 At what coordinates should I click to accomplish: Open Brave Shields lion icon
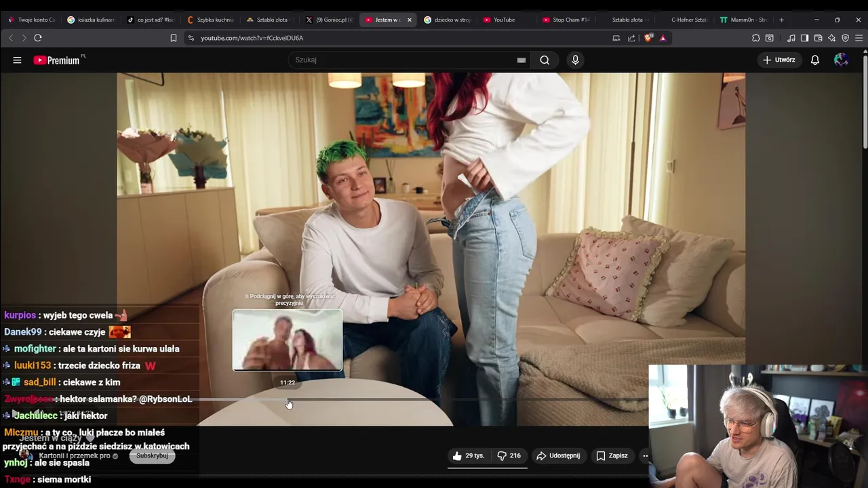[648, 38]
